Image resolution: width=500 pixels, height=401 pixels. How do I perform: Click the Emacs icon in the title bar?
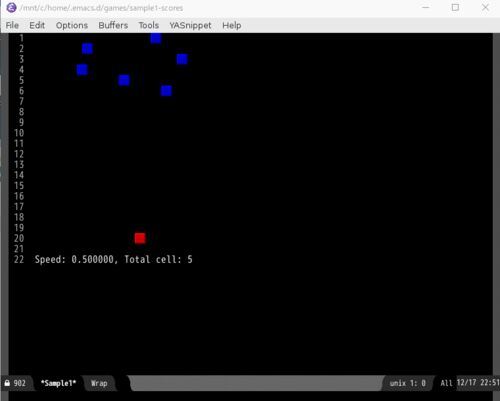11,8
